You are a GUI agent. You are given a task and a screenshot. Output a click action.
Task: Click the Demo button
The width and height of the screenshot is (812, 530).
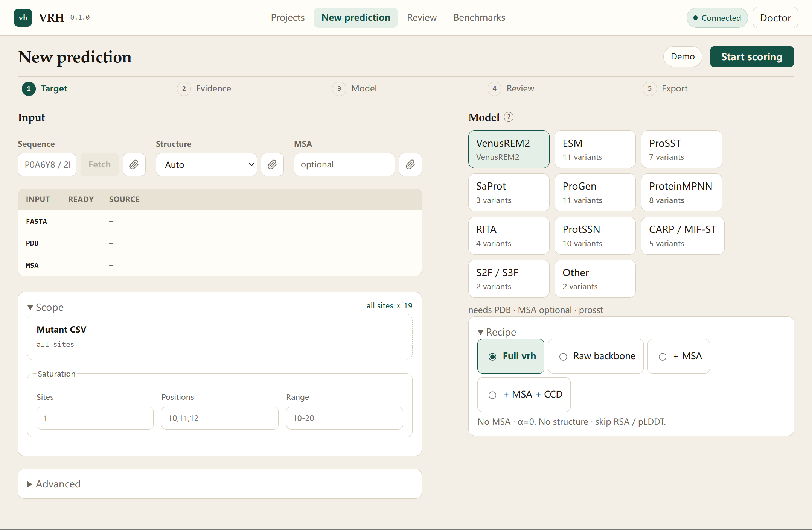683,57
